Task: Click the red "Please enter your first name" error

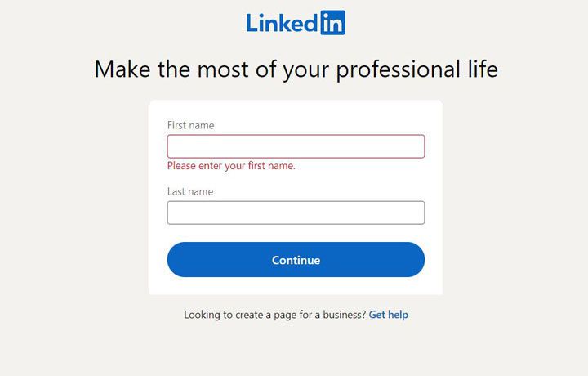Action: coord(231,166)
